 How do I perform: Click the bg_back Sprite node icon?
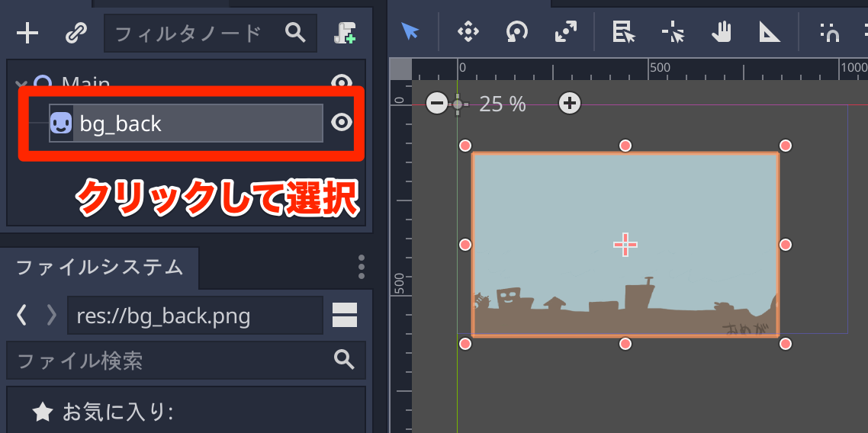61,123
